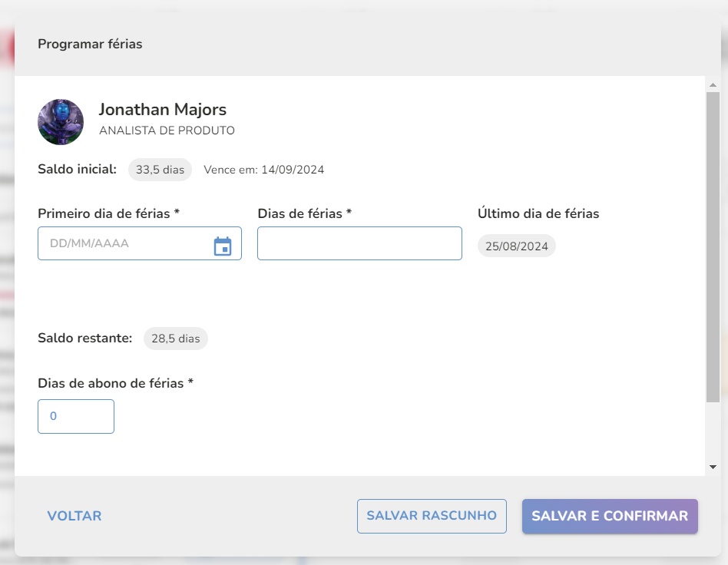Screen dimensions: 728x565
Task: Click the Jonathan Majors profile avatar
Action: tap(61, 122)
